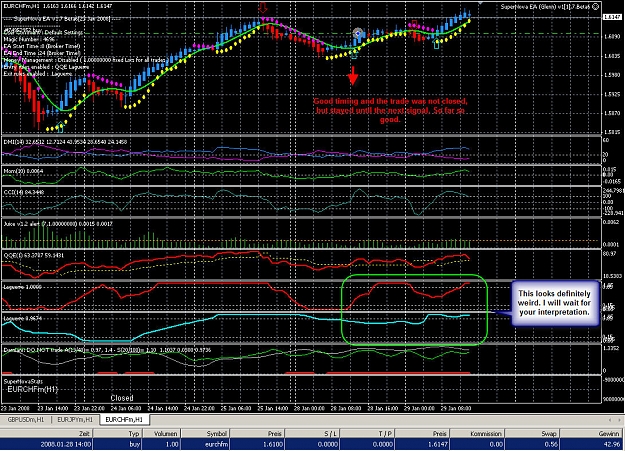The width and height of the screenshot is (625, 451).
Task: Click the '29 Jan 08:00' time axis label
Action: [x=455, y=408]
